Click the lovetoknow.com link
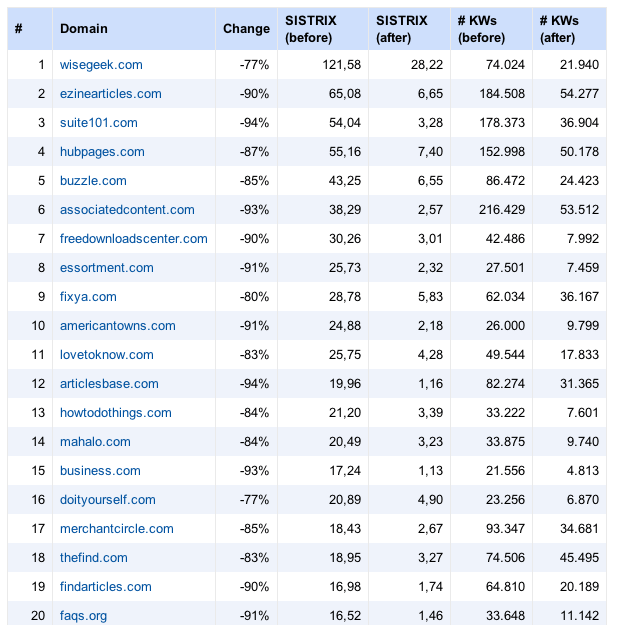Viewport: 622px width, 625px height. (106, 355)
